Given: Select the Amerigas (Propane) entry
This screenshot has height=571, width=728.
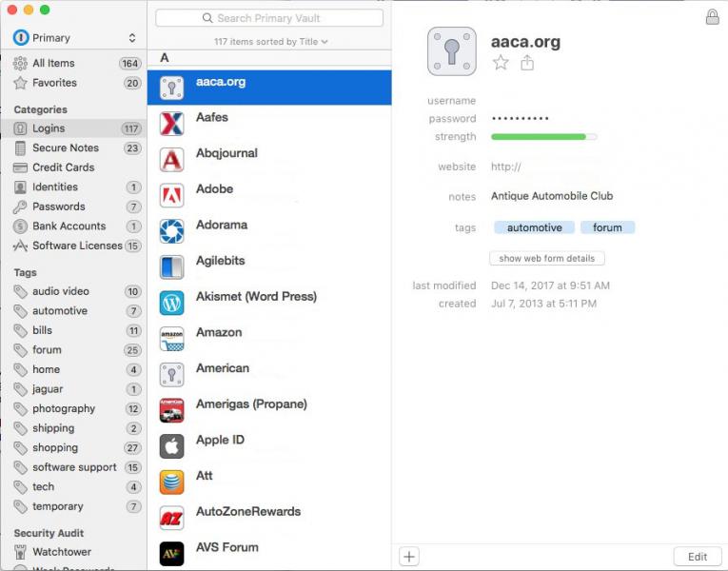Looking at the screenshot, I should [x=269, y=410].
